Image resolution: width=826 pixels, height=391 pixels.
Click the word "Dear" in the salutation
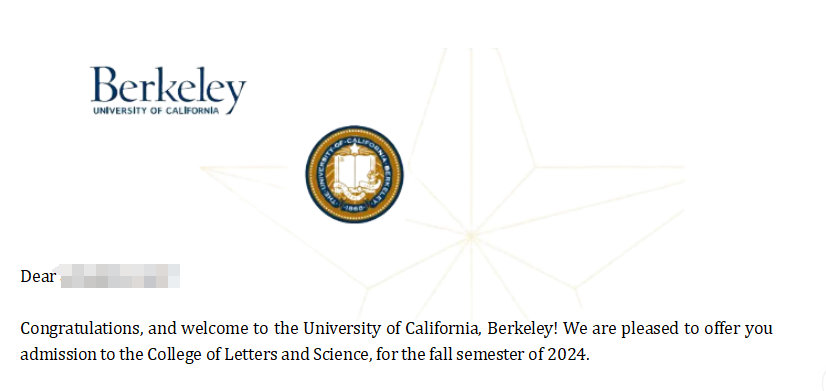click(x=38, y=276)
